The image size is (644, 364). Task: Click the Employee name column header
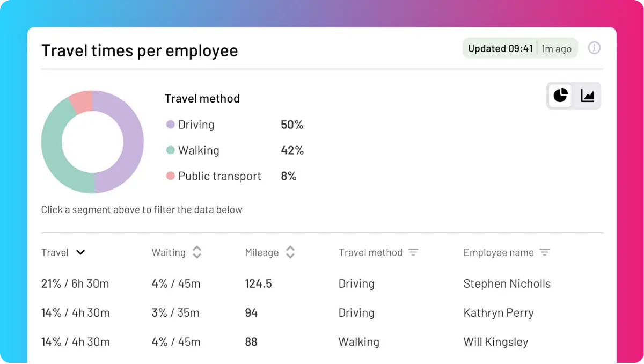(499, 252)
